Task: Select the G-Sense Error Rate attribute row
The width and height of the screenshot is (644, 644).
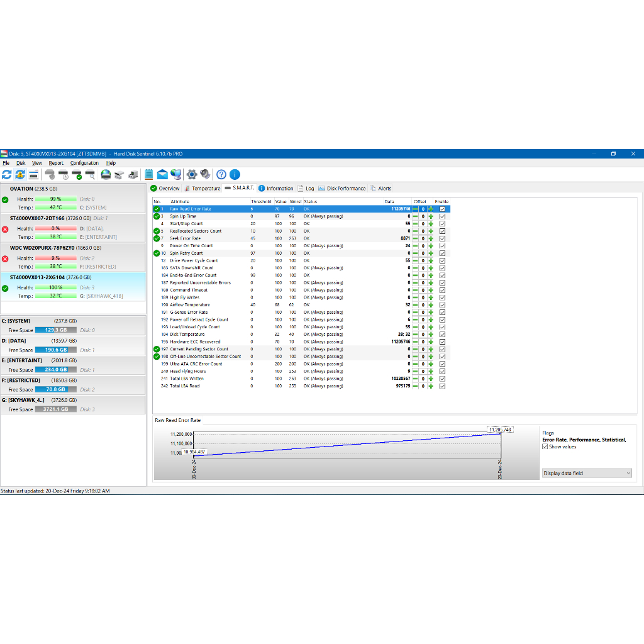Action: point(302,313)
